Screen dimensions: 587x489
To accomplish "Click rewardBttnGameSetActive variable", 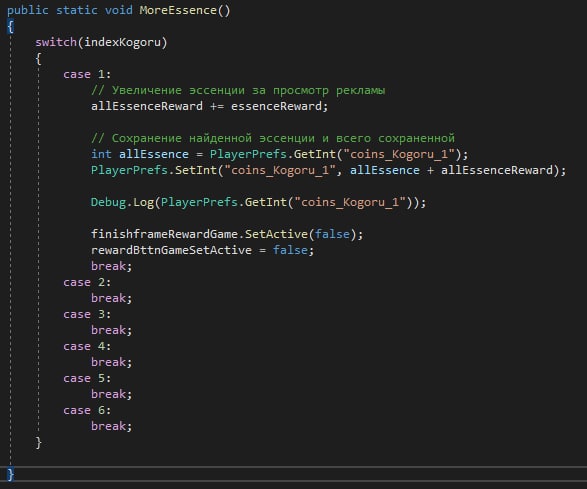I will click(x=171, y=250).
